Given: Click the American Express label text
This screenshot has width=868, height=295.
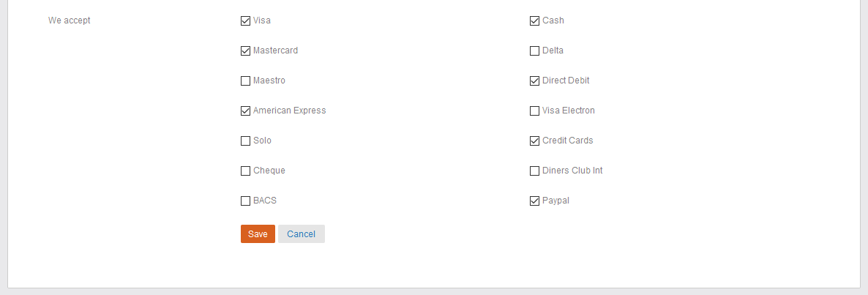Looking at the screenshot, I should pos(289,111).
